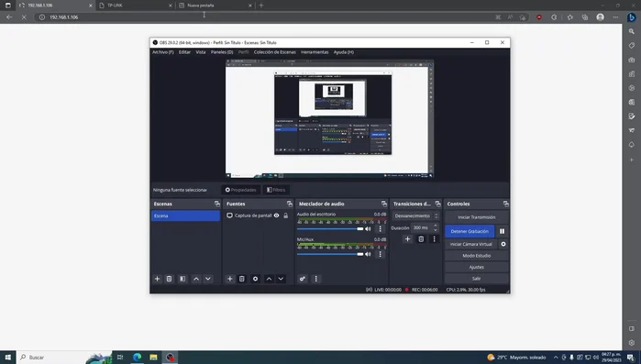The image size is (641, 364).
Task: Add a new source in Fuentes panel
Action: coord(230,279)
